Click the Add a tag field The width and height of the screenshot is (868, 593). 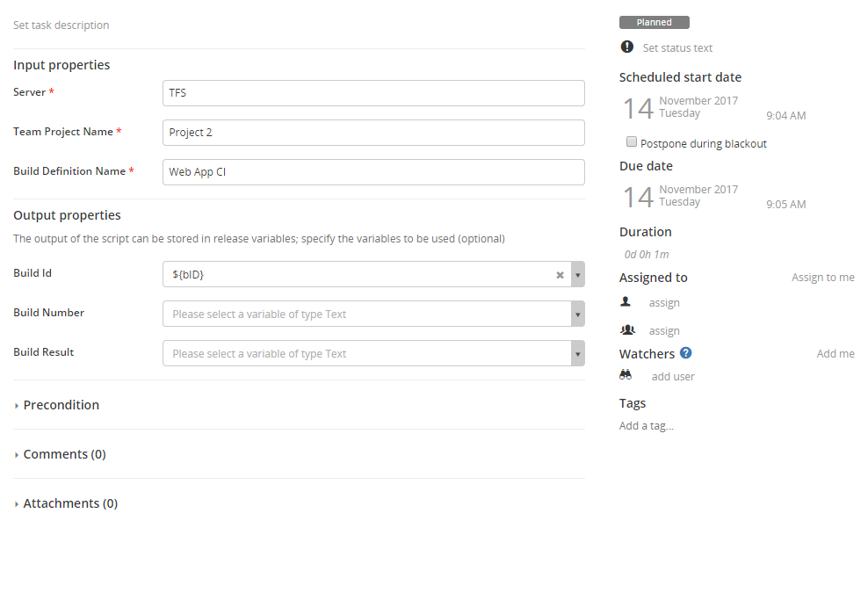[x=647, y=426]
